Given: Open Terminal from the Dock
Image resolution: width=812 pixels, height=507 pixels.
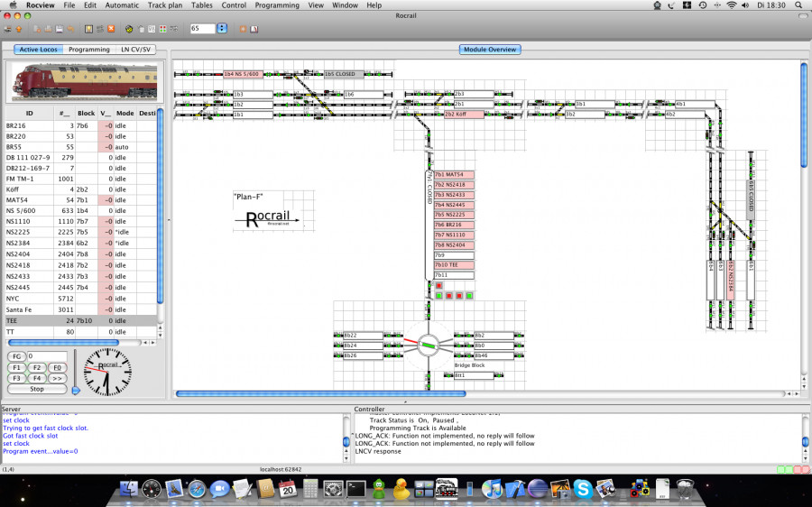Looking at the screenshot, I should pyautogui.click(x=355, y=488).
